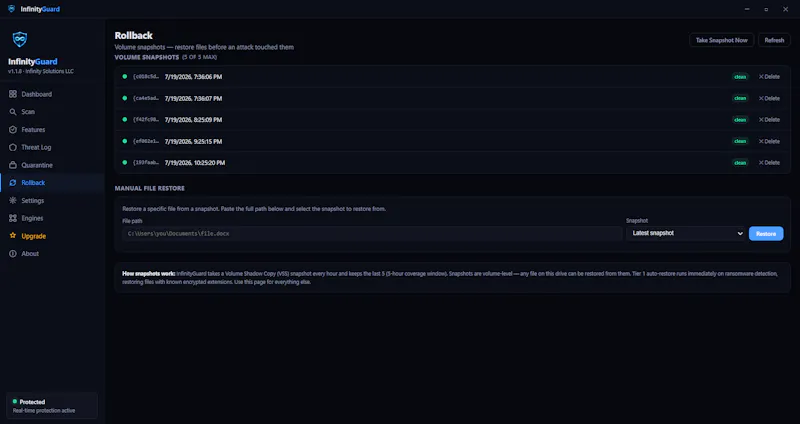800x424 pixels.
Task: Delete the 8:25:09 PM snapshot
Action: point(769,119)
